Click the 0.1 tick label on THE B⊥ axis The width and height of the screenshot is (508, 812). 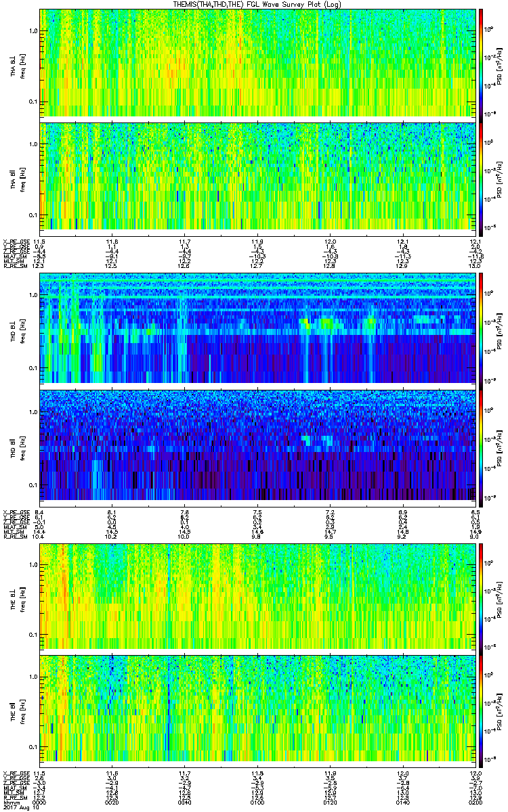pos(33,635)
